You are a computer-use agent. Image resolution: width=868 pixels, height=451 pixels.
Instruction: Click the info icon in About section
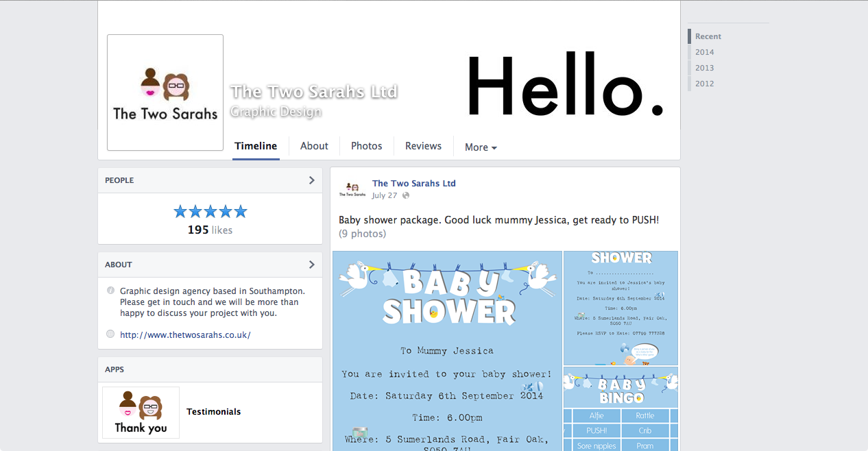(110, 291)
